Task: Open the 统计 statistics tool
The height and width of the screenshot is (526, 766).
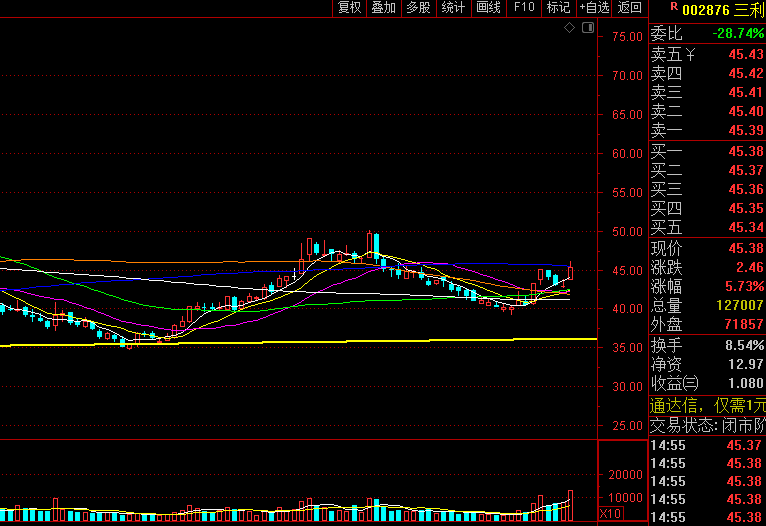Action: pos(453,8)
